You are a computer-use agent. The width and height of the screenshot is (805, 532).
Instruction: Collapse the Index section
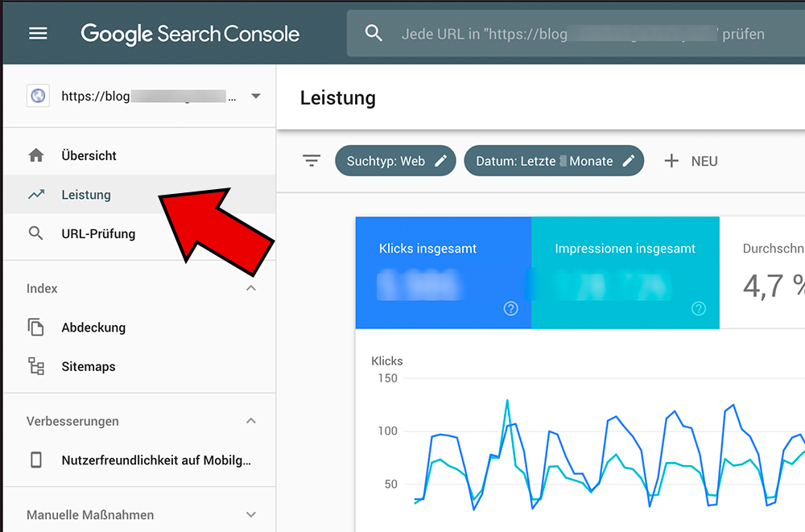tap(251, 288)
